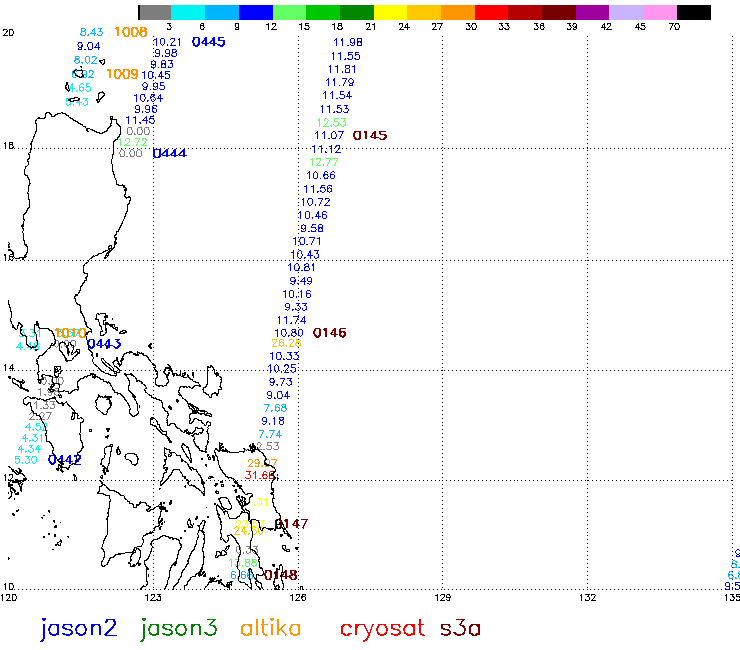Click the 10.80 value beside label 0146
The width and height of the screenshot is (740, 650).
point(289,333)
